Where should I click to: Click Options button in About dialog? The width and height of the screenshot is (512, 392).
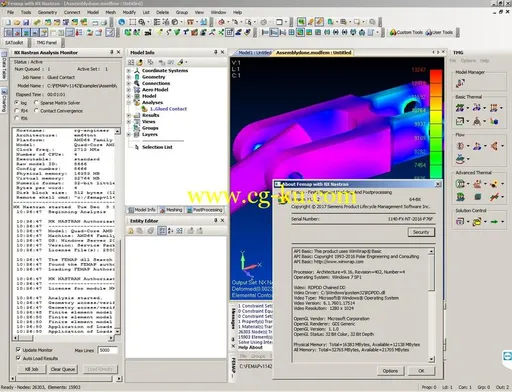coord(390,371)
